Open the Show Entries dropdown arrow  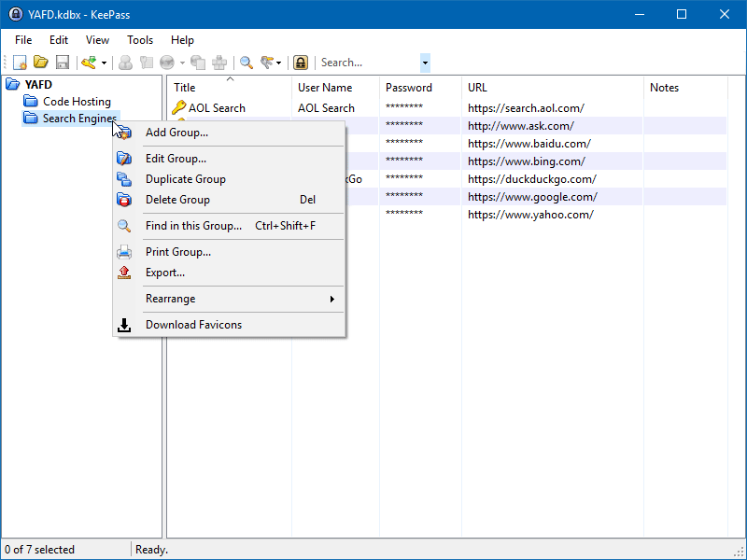tap(278, 63)
